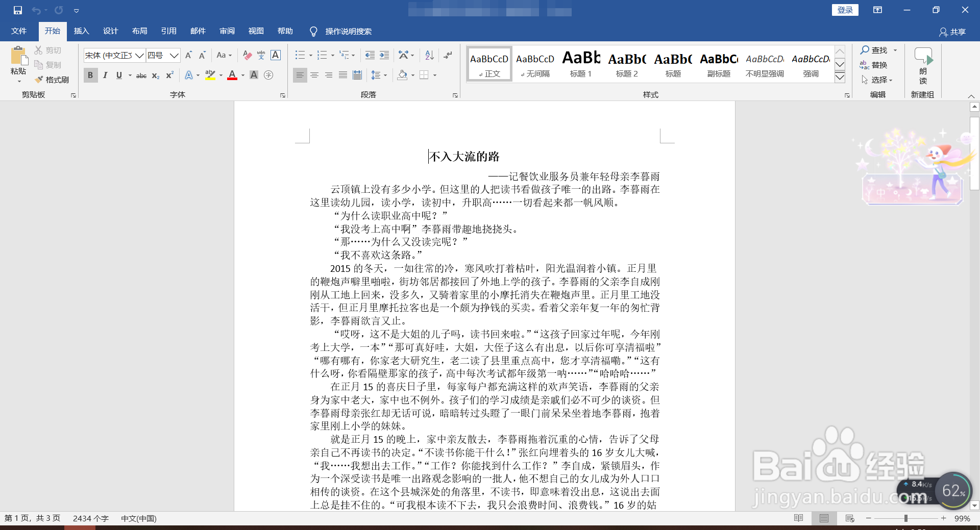Switch to Web Layout view in status bar

point(850,518)
